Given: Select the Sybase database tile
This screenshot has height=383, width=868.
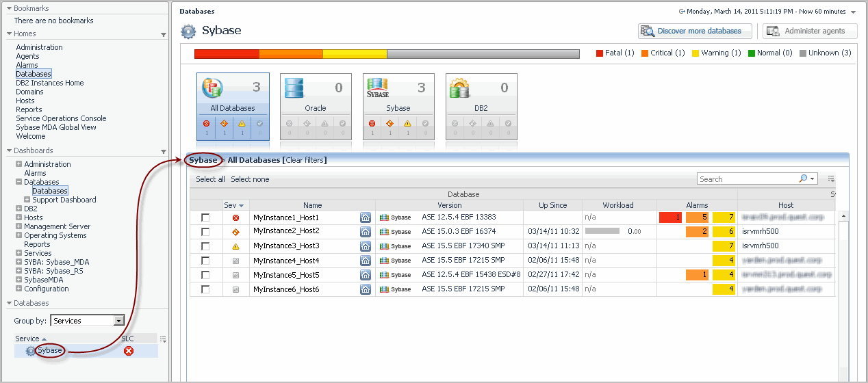Looking at the screenshot, I should click(398, 106).
